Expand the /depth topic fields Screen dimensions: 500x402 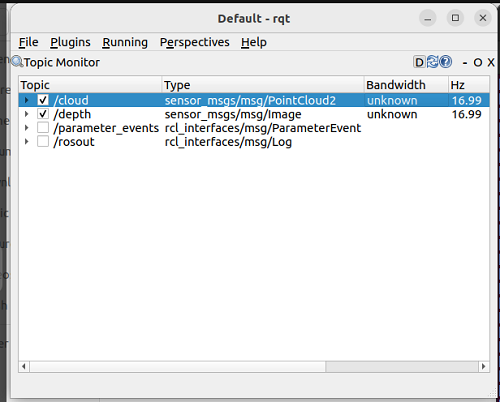(x=27, y=114)
